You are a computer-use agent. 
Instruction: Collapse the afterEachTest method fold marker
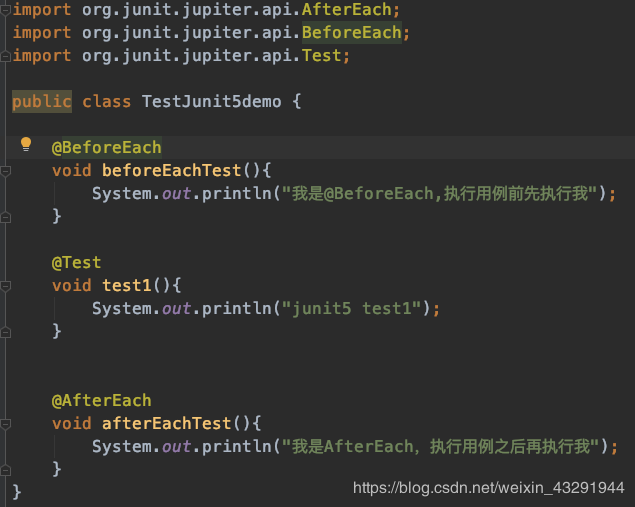point(5,424)
